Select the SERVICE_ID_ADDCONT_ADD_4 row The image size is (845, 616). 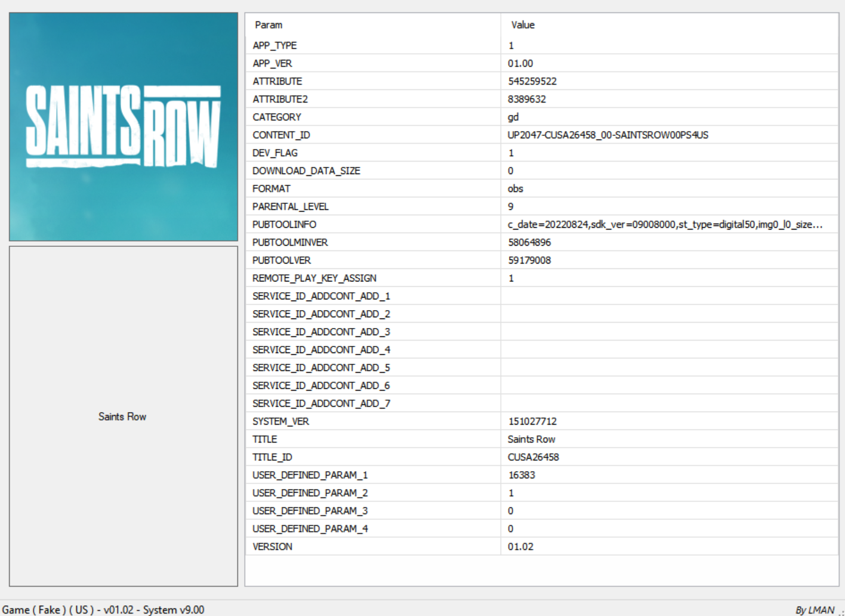click(x=542, y=349)
